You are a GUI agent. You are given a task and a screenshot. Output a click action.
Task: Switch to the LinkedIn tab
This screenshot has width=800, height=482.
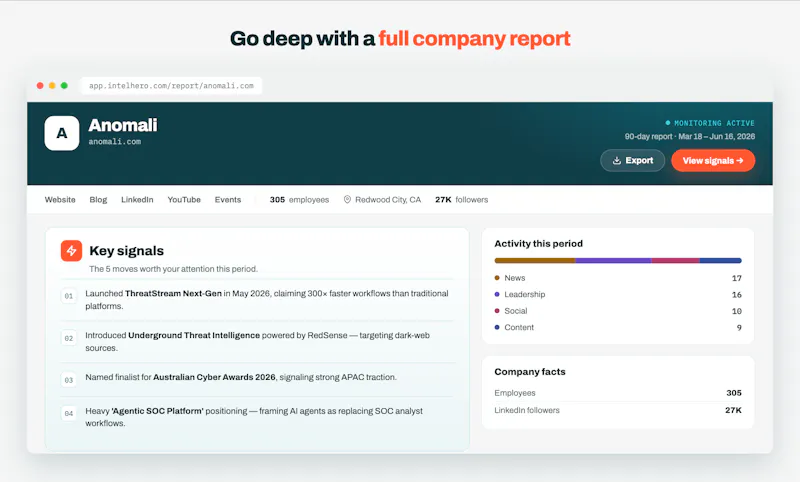[x=137, y=199]
